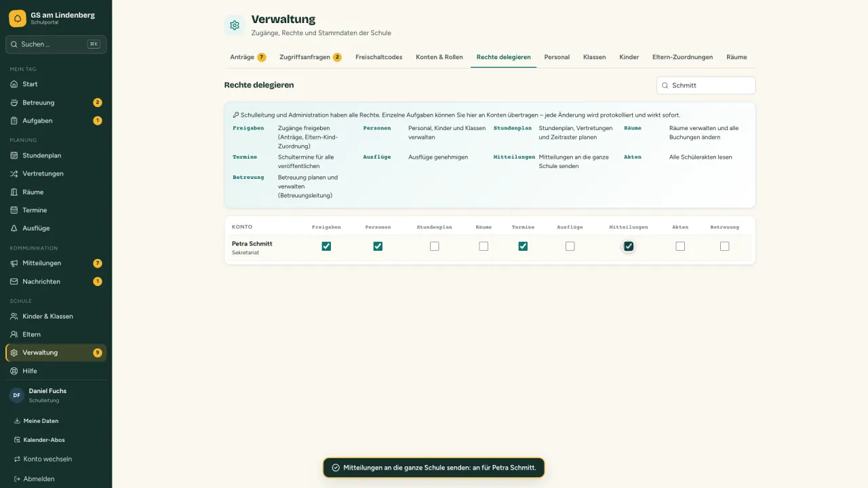The height and width of the screenshot is (488, 868).
Task: Open the Anträge tab
Action: [248, 57]
